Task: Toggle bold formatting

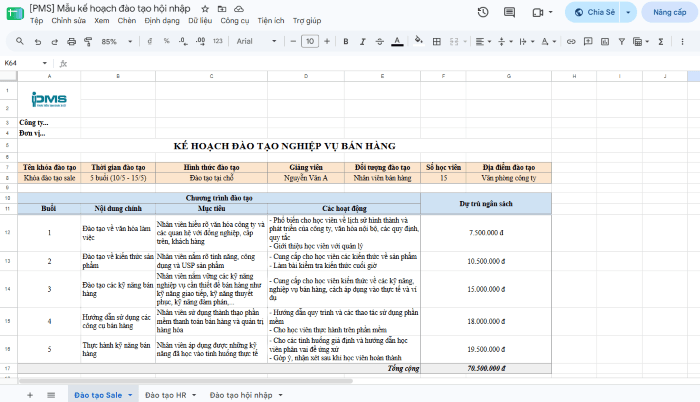Action: point(346,42)
